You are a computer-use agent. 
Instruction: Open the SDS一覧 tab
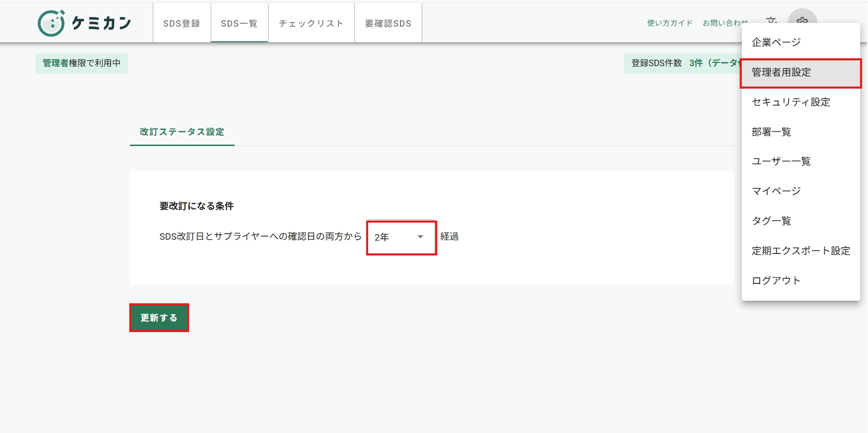[239, 23]
